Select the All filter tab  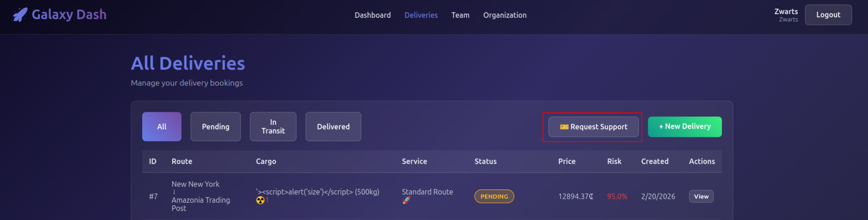[x=161, y=126]
